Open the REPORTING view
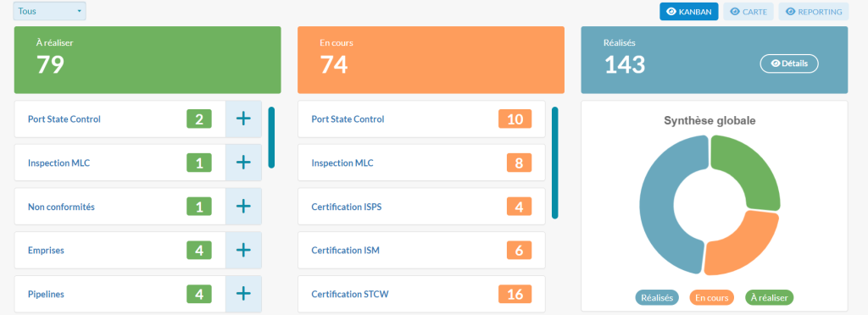The height and width of the screenshot is (315, 868). [x=813, y=12]
